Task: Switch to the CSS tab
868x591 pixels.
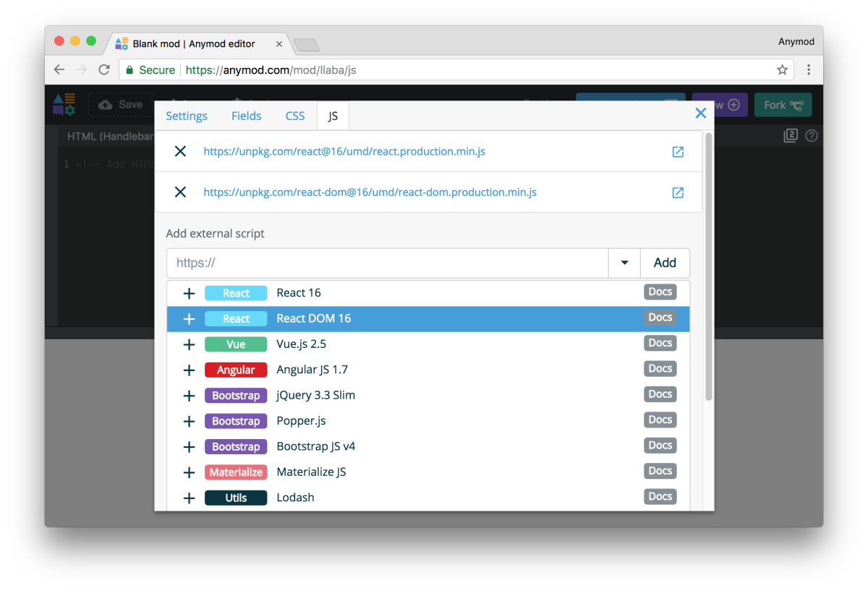Action: 295,116
